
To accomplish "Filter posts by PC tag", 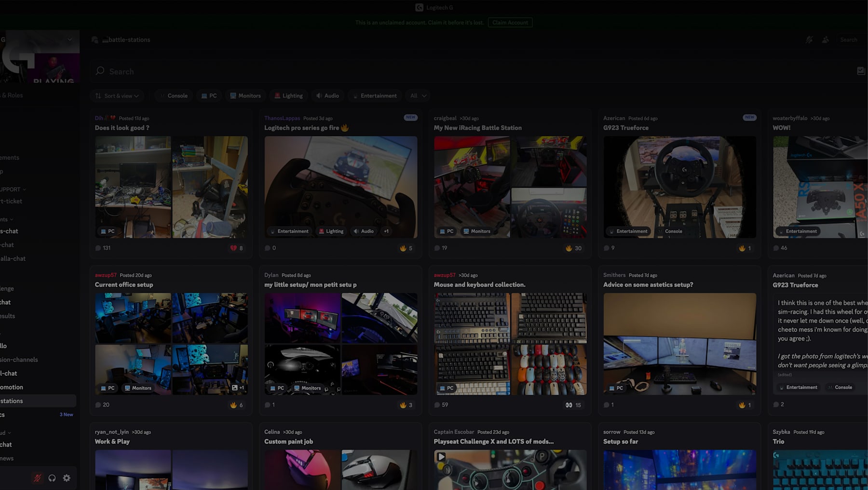I will pyautogui.click(x=209, y=95).
